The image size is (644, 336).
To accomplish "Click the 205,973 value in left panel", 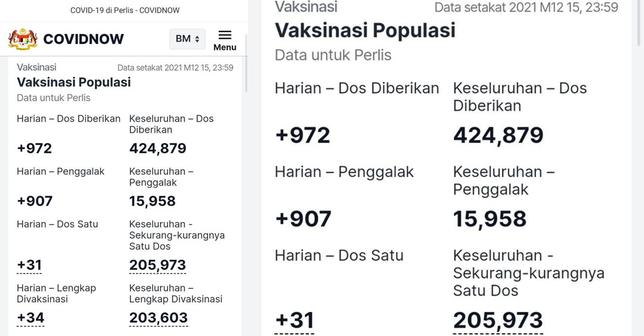I will pos(157,265).
